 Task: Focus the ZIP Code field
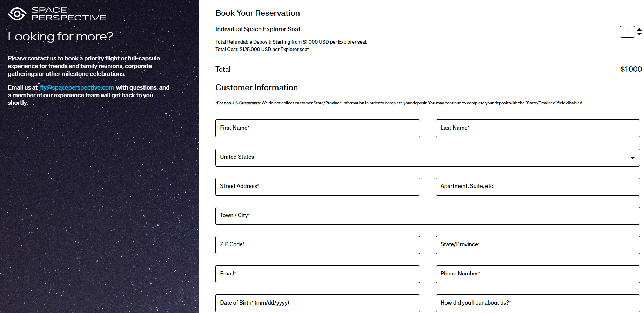[317, 245]
